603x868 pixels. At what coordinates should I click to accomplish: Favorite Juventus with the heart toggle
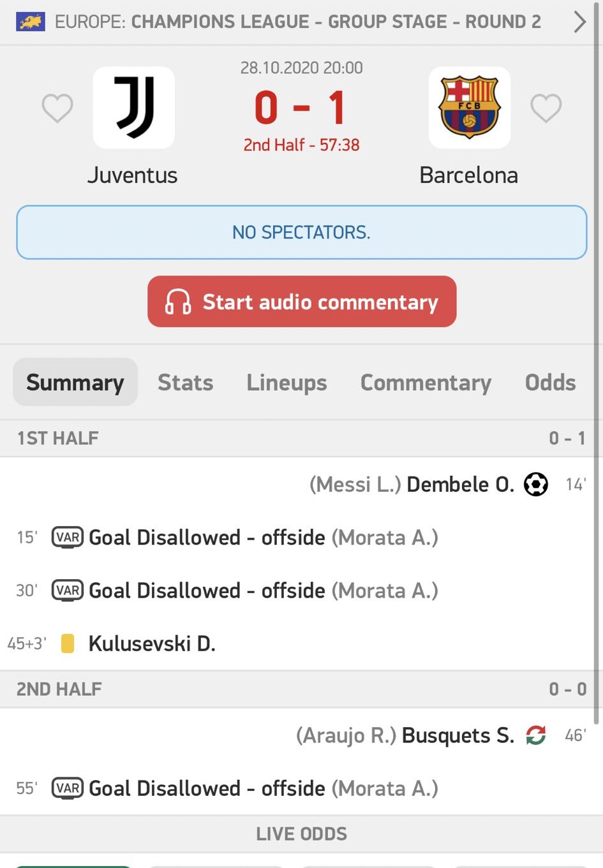[x=57, y=108]
